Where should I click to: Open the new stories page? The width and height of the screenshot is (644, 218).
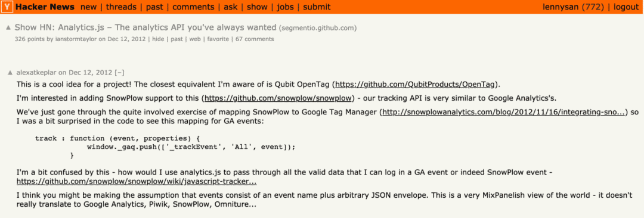pos(88,7)
